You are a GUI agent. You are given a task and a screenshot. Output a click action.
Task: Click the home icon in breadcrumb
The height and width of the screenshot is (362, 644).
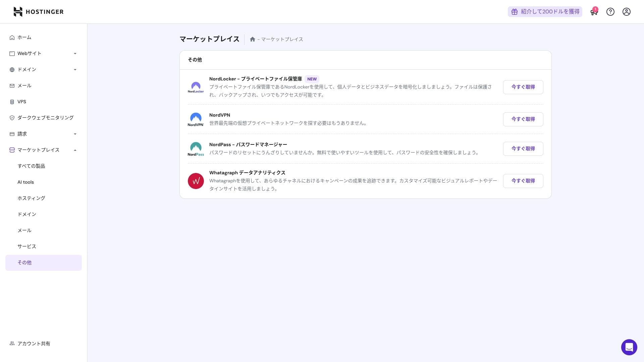tap(253, 39)
